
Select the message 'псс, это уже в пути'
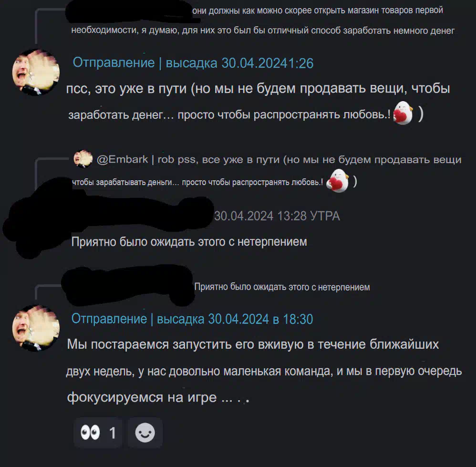point(258,101)
